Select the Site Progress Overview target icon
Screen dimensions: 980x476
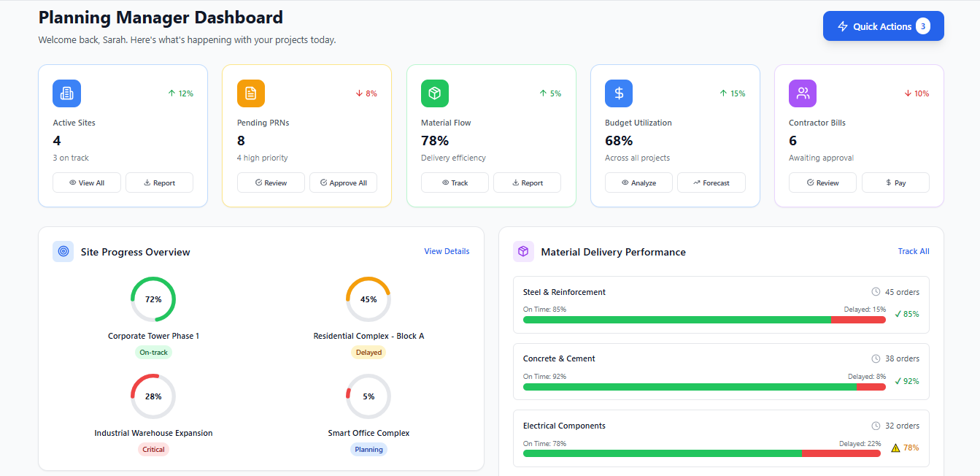coord(63,251)
